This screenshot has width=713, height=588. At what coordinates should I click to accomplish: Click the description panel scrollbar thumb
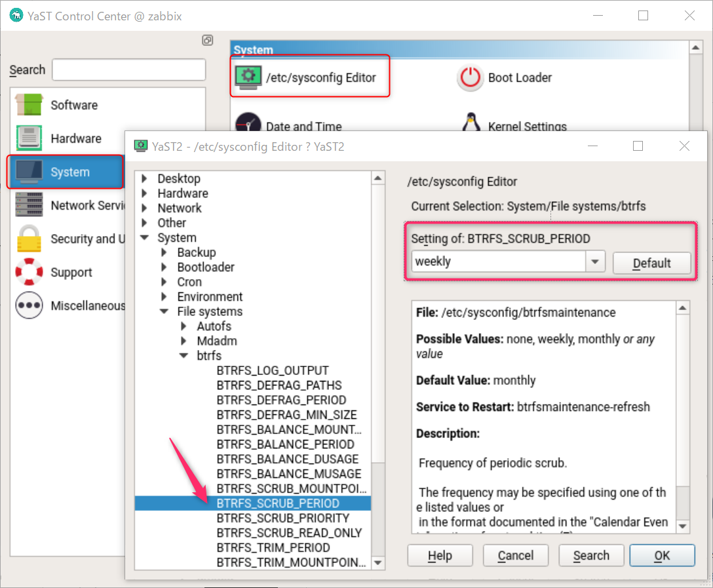683,503
